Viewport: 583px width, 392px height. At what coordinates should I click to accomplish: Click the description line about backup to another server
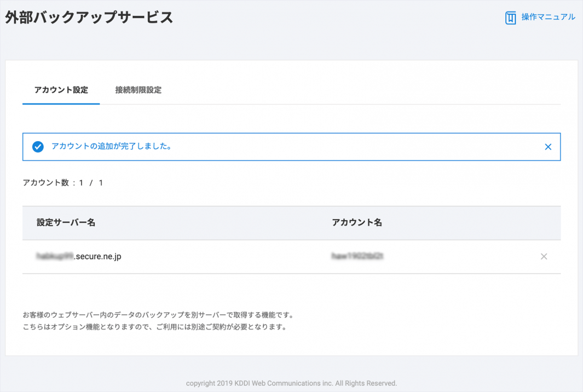click(158, 315)
